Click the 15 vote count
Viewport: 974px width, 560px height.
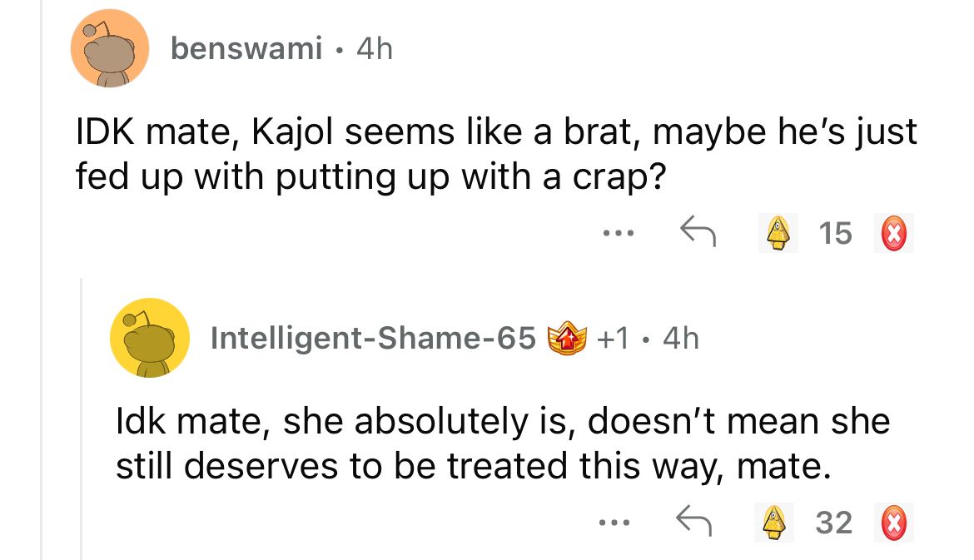tap(835, 234)
